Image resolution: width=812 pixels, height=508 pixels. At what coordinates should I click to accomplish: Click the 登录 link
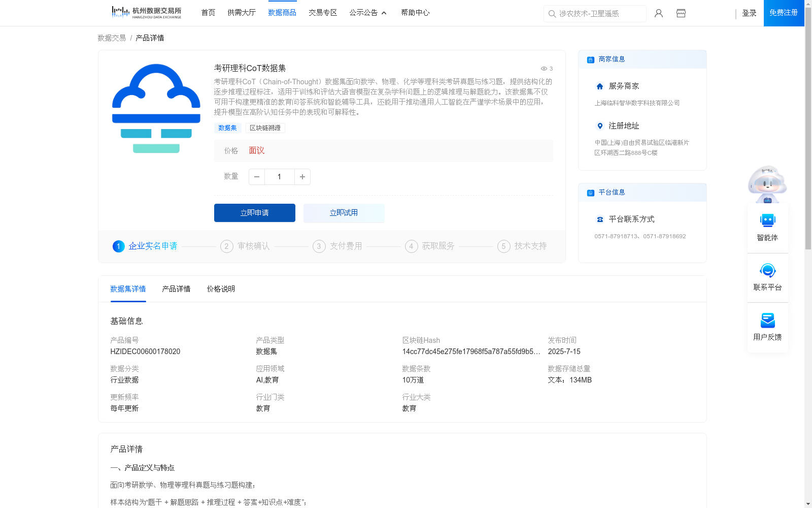coord(749,13)
